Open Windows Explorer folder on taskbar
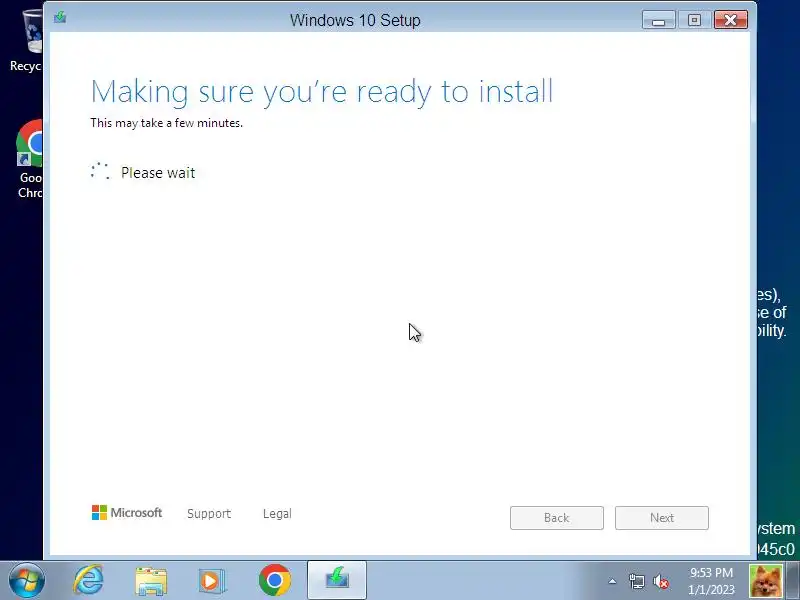Viewport: 800px width, 600px height. (x=151, y=581)
